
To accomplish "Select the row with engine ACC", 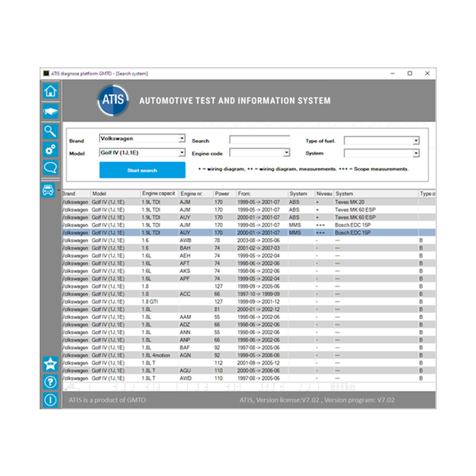I will pos(248,294).
